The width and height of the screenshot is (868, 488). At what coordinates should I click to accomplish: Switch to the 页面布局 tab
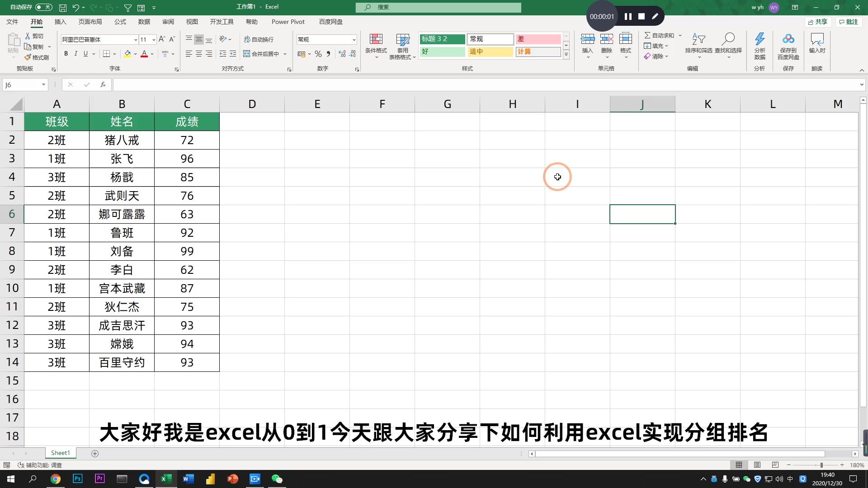click(x=90, y=22)
